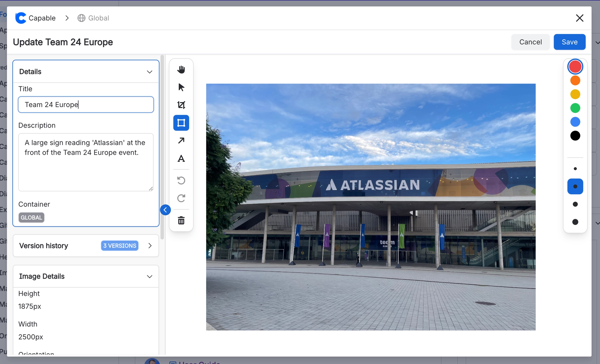600x364 pixels.
Task: Collapse the left sidebar with blue chevron
Action: click(165, 210)
